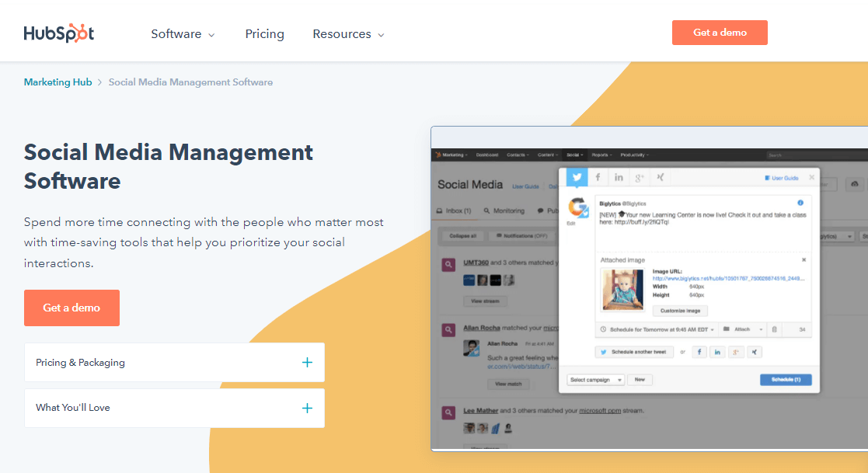Viewport: 868px width, 473px height.
Task: Open the Marketing Hub breadcrumb link
Action: 58,82
